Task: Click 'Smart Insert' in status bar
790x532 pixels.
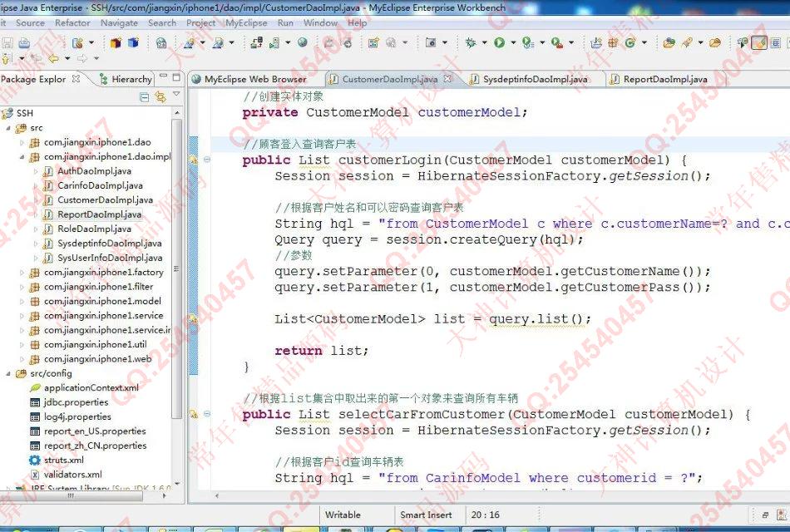Action: [426, 515]
